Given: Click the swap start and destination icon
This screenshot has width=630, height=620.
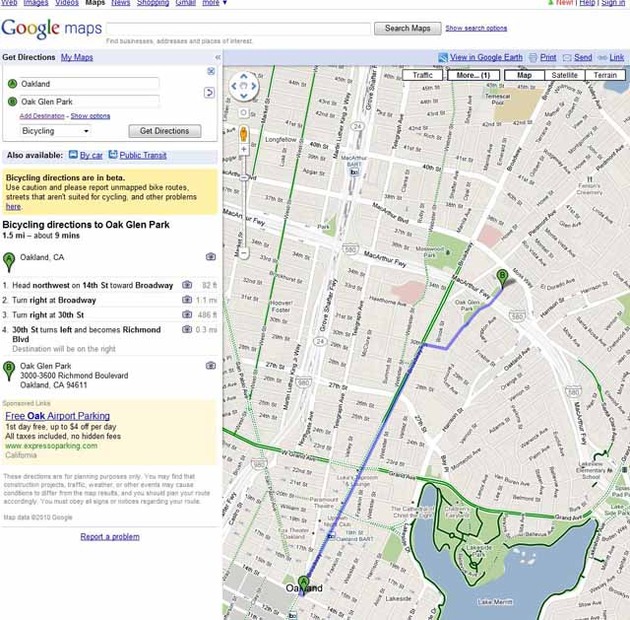Looking at the screenshot, I should [209, 93].
